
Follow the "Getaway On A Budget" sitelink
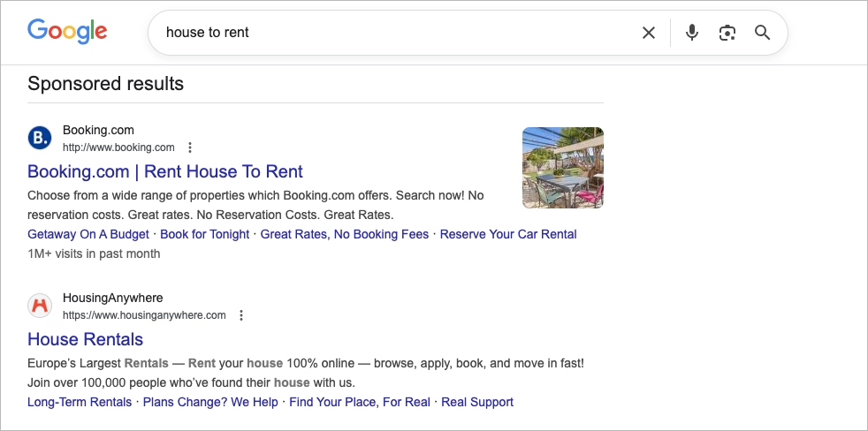coord(88,234)
